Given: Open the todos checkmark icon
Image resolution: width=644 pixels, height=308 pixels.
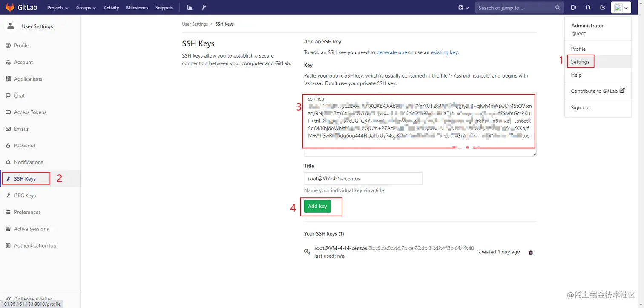Looking at the screenshot, I should click(x=602, y=8).
